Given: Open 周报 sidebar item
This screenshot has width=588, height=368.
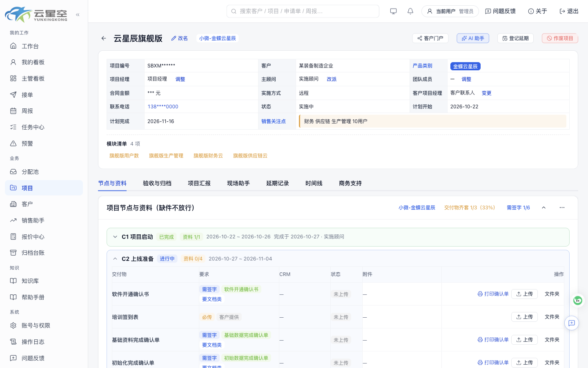Looking at the screenshot, I should click(x=44, y=111).
